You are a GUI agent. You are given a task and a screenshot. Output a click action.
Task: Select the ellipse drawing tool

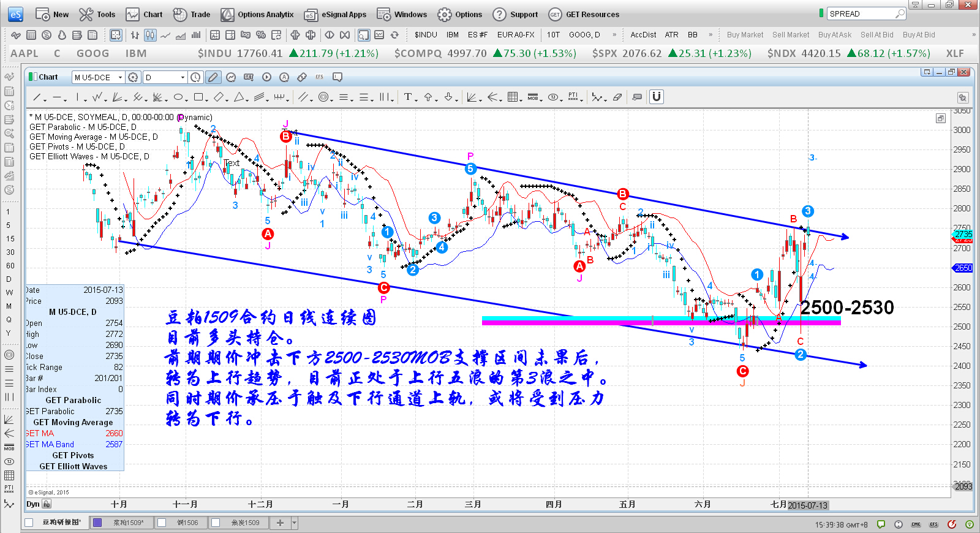coord(178,97)
